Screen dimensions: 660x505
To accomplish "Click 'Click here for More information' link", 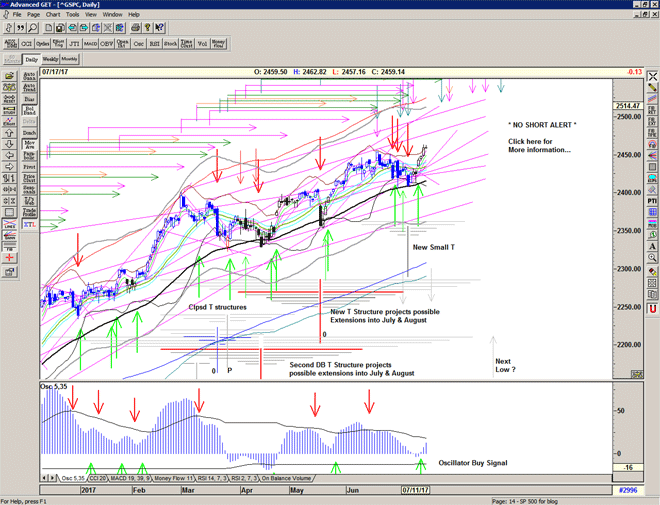I will coord(538,146).
